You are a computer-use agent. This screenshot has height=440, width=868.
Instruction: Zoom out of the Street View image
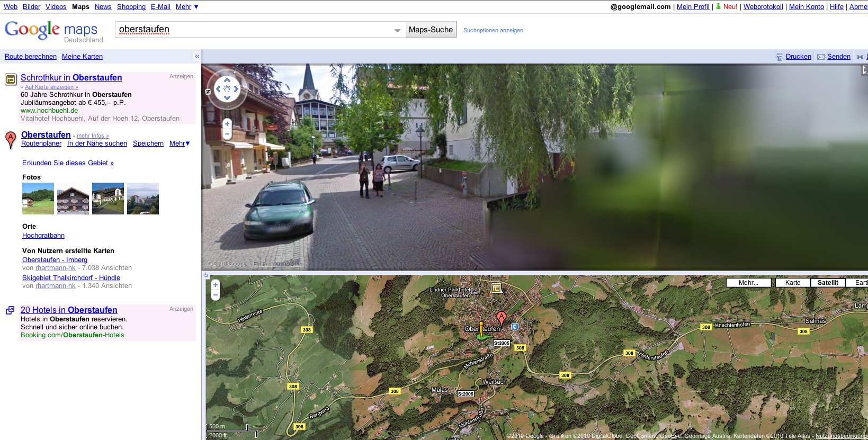(x=227, y=134)
